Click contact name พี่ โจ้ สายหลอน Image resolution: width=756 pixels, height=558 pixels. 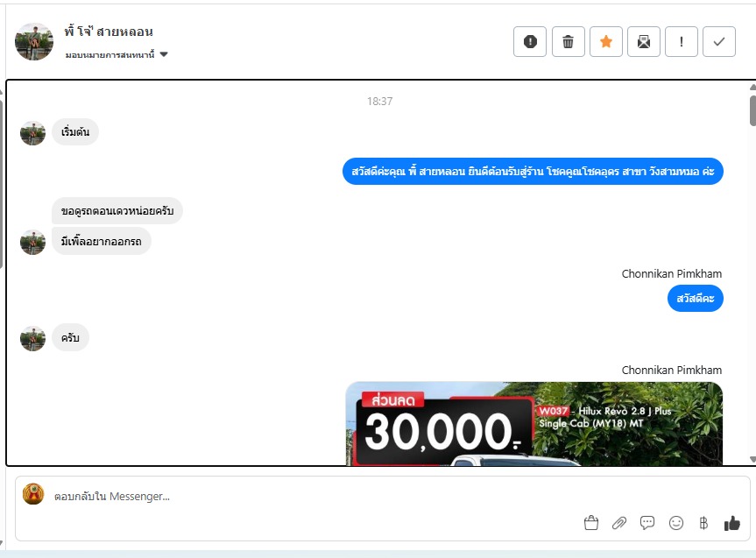pyautogui.click(x=109, y=32)
